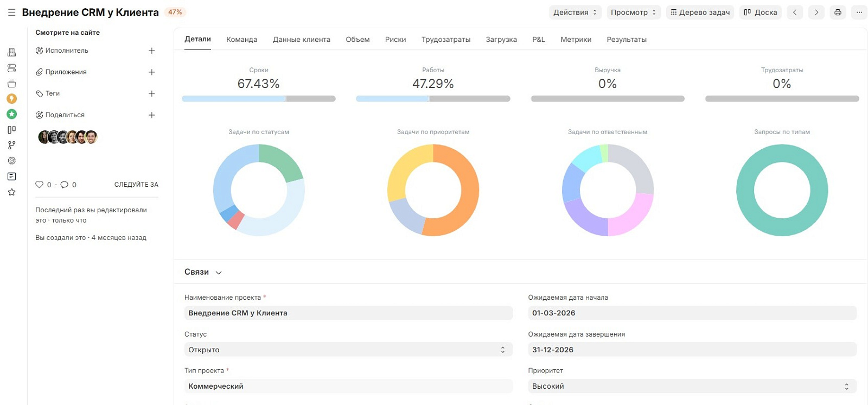The height and width of the screenshot is (405, 868).
Task: Go to previous record arrow
Action: (795, 12)
